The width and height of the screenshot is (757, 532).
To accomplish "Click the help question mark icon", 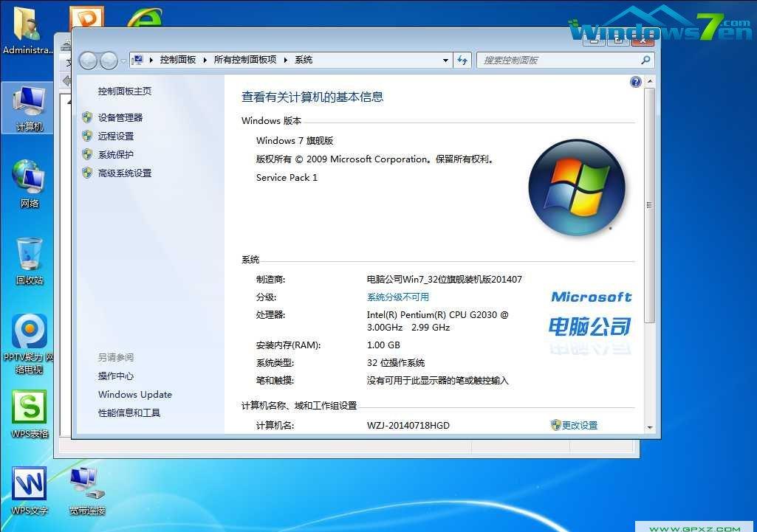I will point(635,81).
